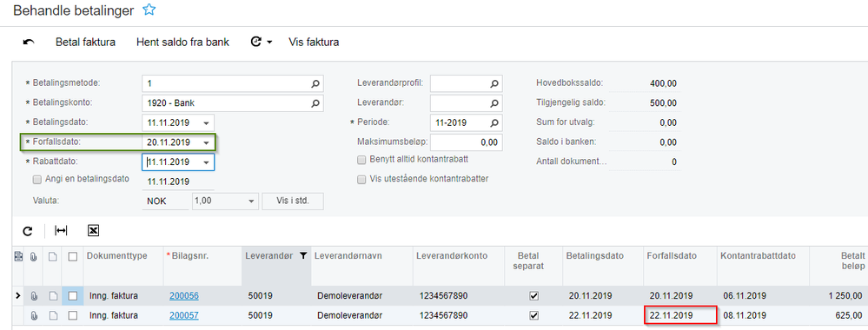
Task: Open lookup magnifier for Leverandørprofil
Action: tap(494, 83)
